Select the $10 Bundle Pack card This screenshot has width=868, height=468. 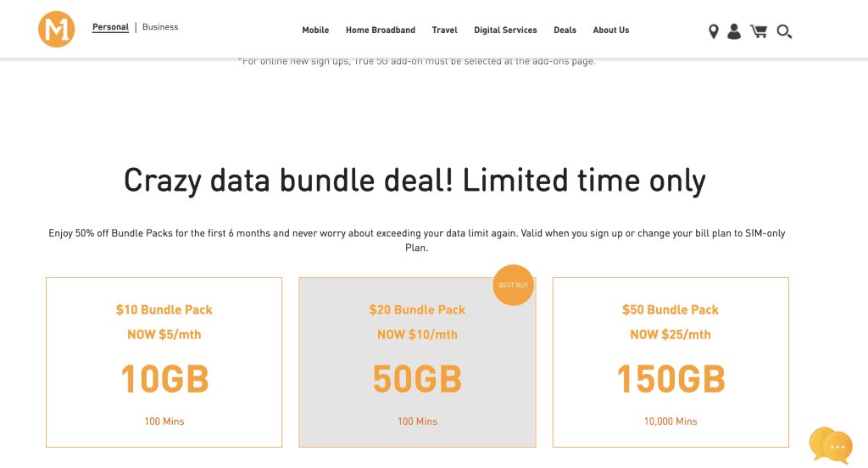click(164, 362)
